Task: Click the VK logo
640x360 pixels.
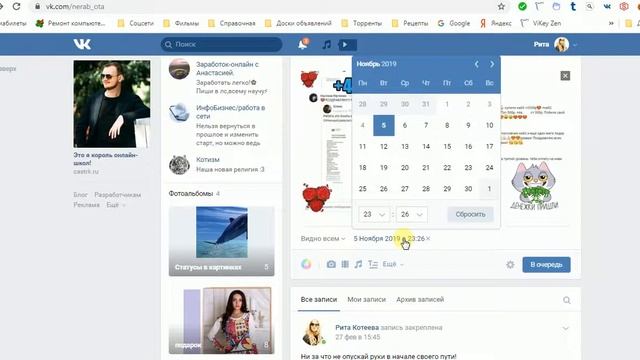Action: pyautogui.click(x=82, y=44)
